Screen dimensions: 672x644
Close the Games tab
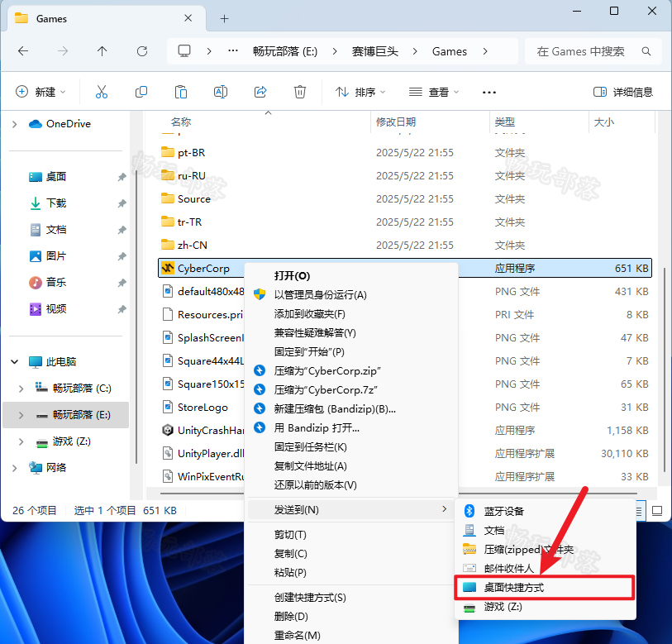(188, 18)
